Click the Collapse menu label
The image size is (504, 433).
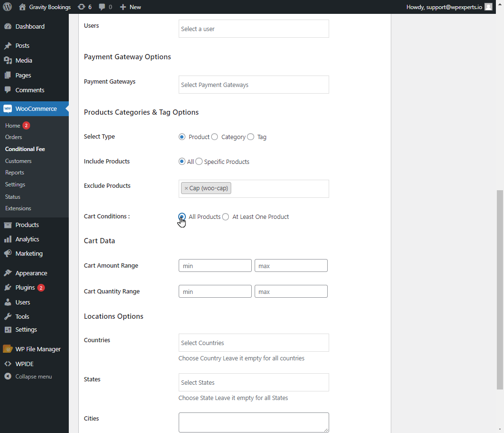pos(33,377)
